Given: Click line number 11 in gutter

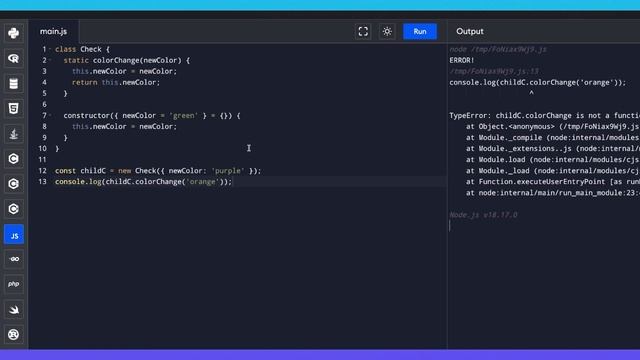Looking at the screenshot, I should click(42, 160).
